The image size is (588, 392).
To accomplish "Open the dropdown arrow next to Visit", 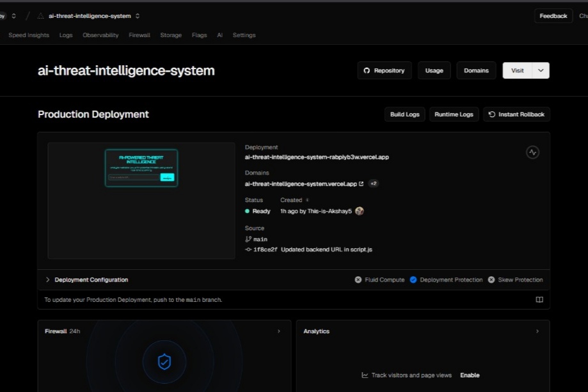I will coord(541,70).
